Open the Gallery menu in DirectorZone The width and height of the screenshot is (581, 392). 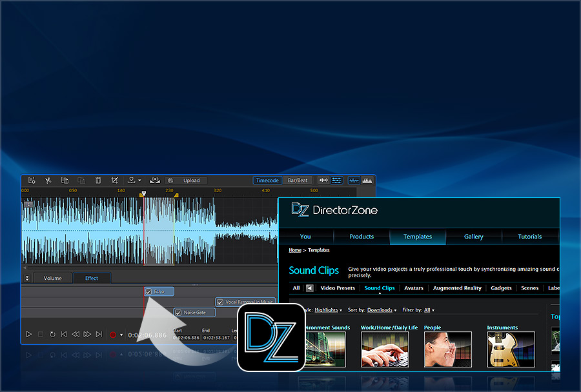click(x=474, y=237)
